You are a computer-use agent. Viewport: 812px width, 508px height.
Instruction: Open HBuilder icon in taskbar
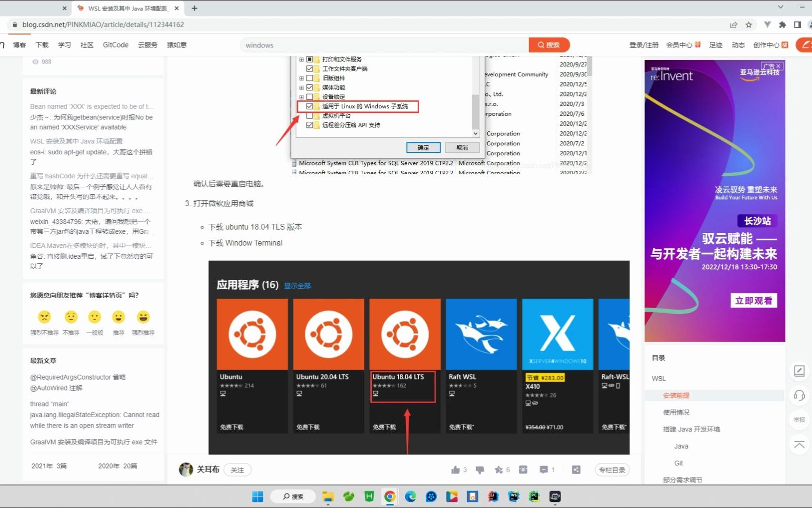369,496
